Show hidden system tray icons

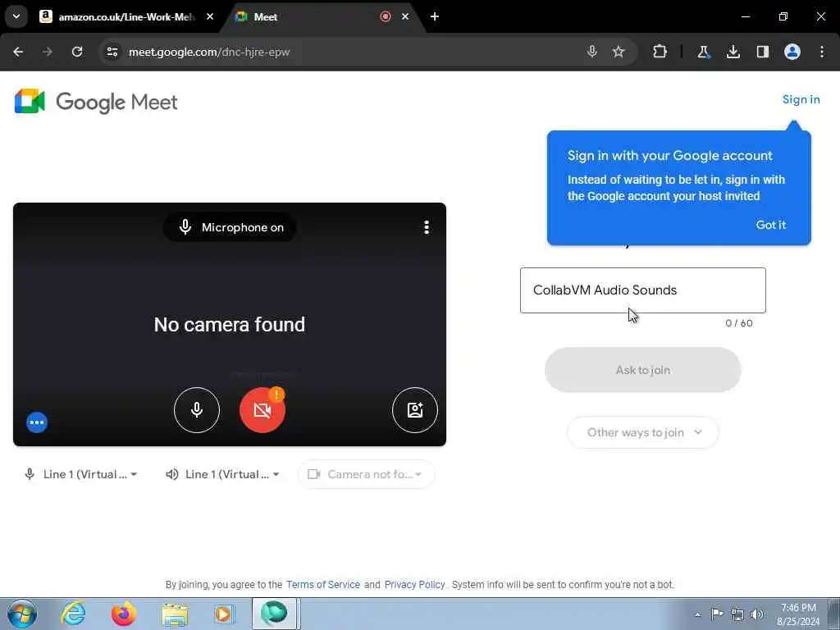click(x=697, y=614)
